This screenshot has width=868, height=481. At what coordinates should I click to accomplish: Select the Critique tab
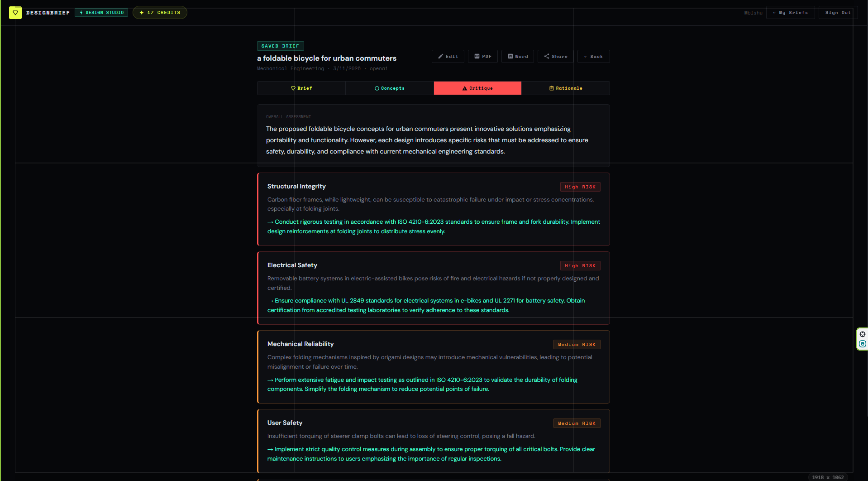click(477, 88)
